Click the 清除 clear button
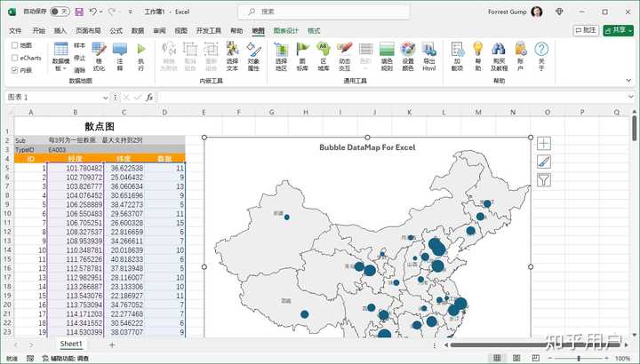Screen dimensions: 640x364 coord(80,70)
